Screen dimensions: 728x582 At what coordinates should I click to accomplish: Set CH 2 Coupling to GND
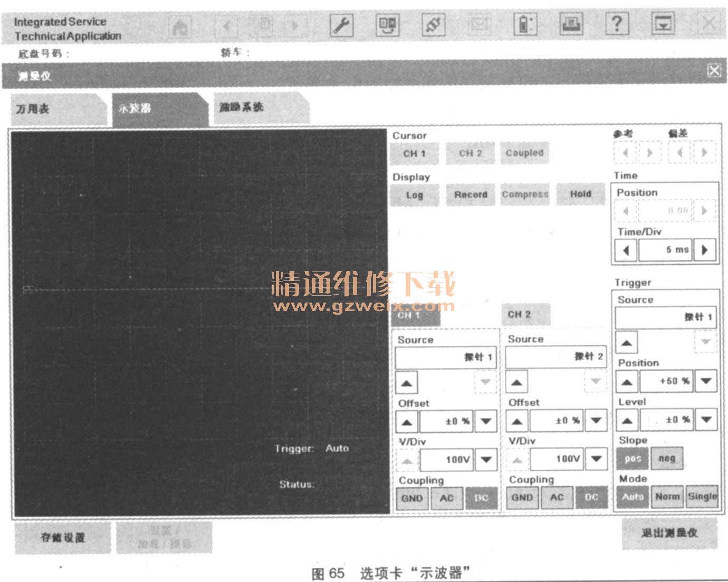[522, 498]
